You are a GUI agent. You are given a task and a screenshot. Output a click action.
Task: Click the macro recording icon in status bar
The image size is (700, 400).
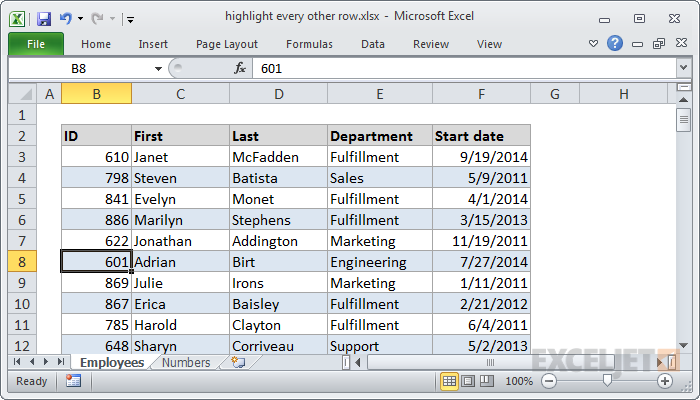point(73,381)
